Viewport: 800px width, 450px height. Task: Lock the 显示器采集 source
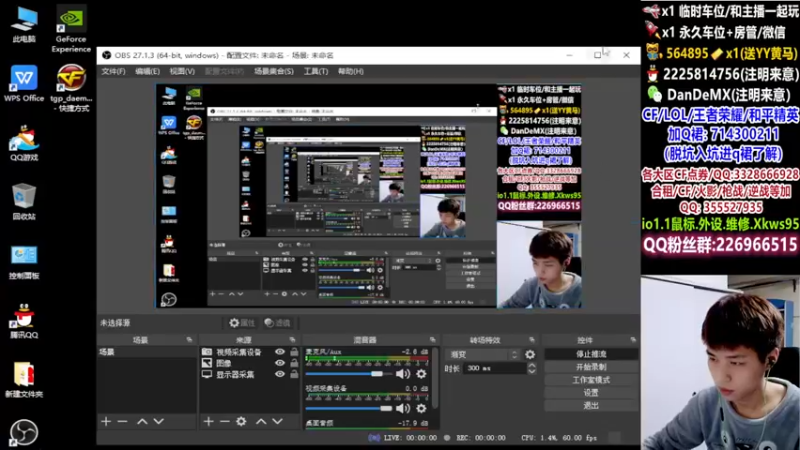pyautogui.click(x=294, y=374)
